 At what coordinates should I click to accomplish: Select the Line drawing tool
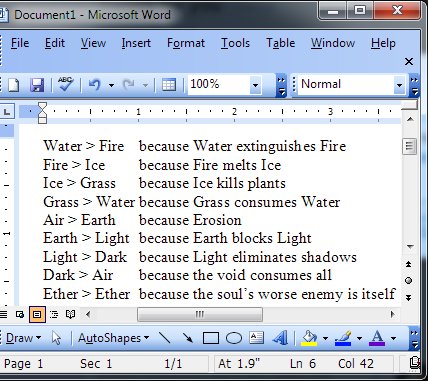(x=164, y=338)
